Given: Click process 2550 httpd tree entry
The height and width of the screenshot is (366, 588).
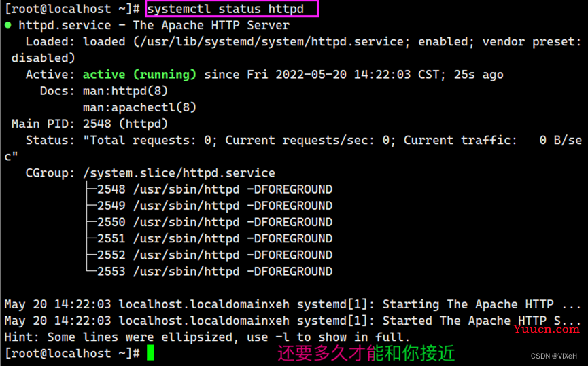Looking at the screenshot, I should tap(215, 222).
